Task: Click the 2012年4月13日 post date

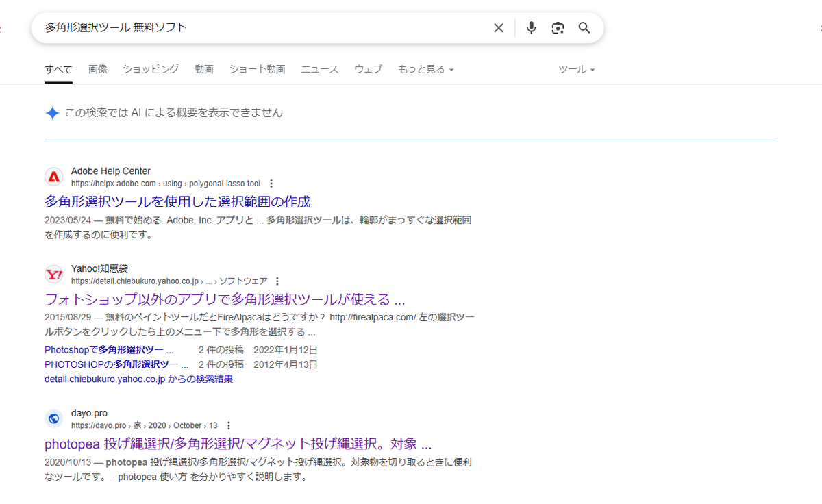Action: point(286,364)
